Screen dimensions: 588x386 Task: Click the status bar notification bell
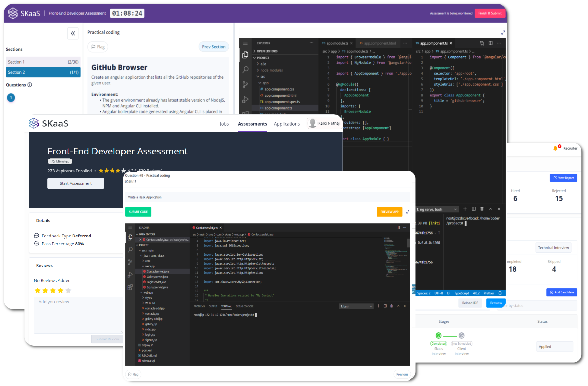tap(500, 293)
